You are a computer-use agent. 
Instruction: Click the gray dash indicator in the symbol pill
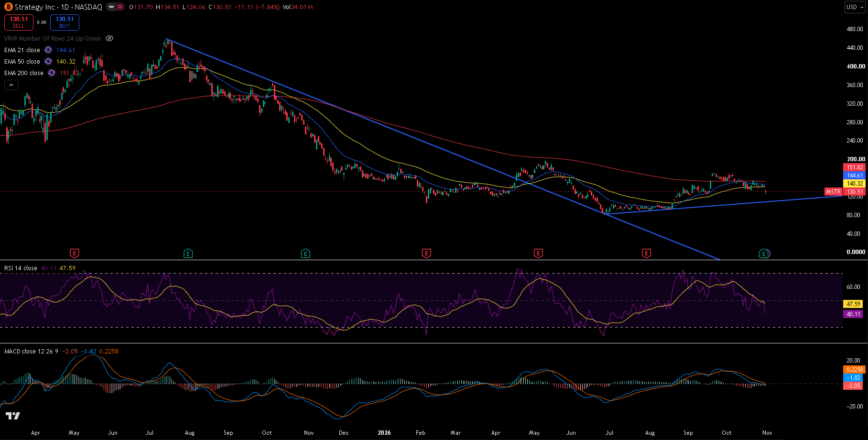(x=111, y=7)
